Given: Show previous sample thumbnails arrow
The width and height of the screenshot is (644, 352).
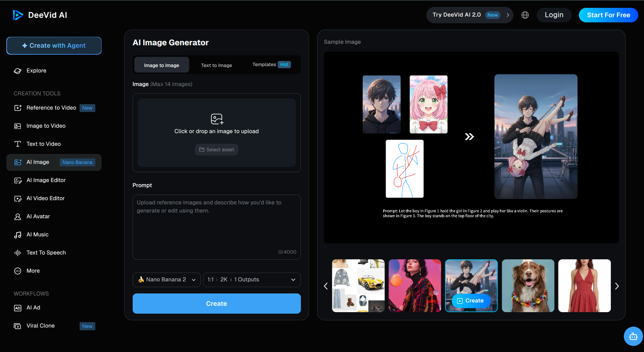Looking at the screenshot, I should [326, 286].
